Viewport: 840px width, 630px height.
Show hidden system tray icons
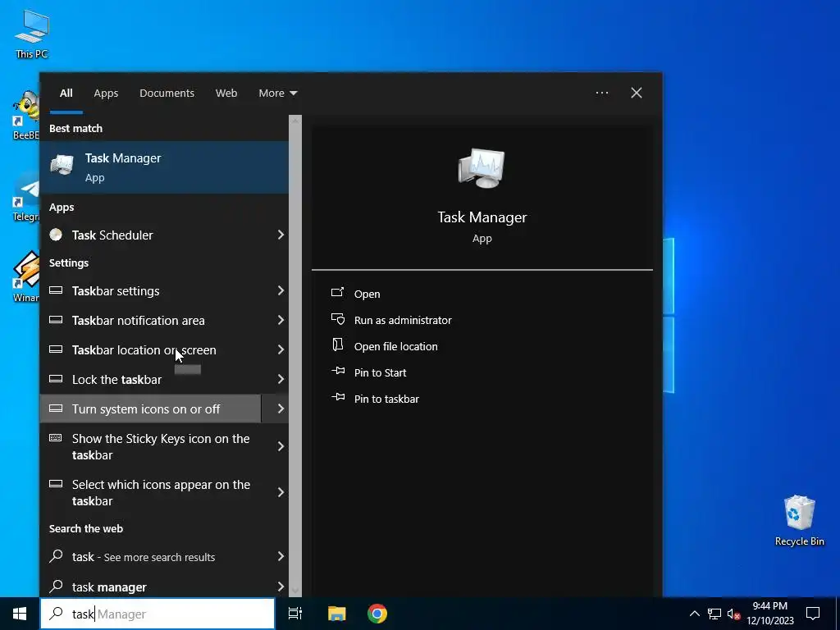pos(694,614)
